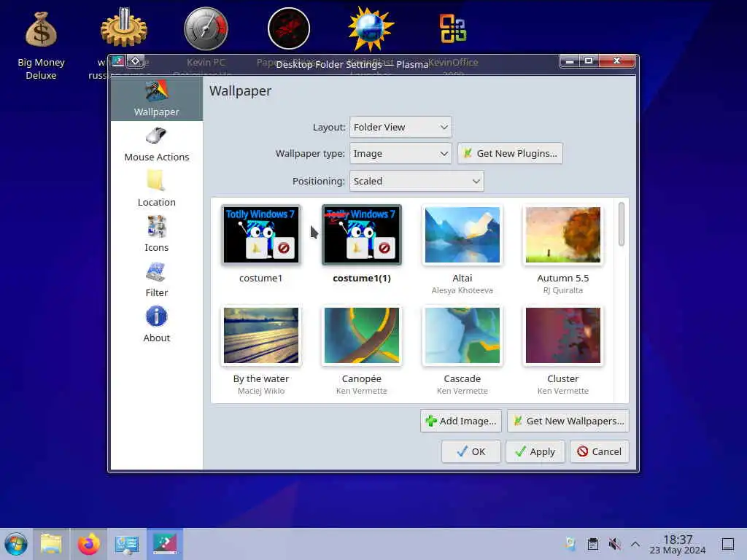This screenshot has width=747, height=560.
Task: Show the About section
Action: pyautogui.click(x=156, y=325)
